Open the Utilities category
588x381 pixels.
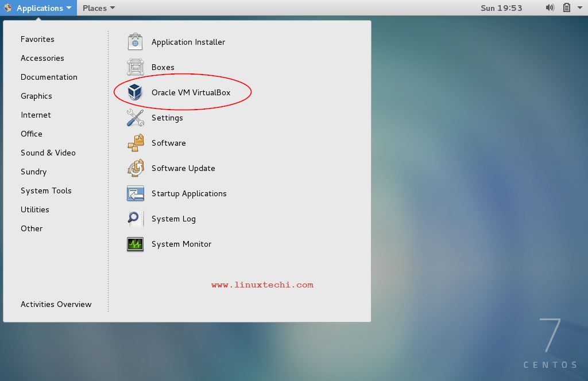click(x=35, y=209)
